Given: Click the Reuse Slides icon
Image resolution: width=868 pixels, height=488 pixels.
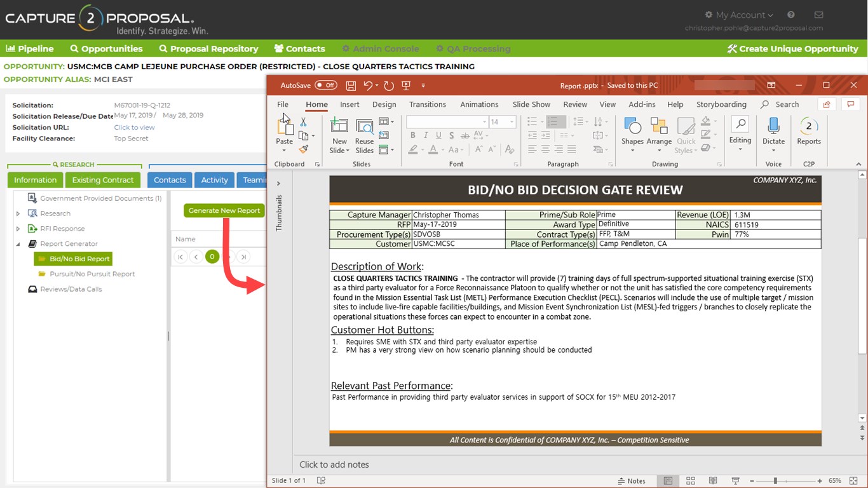Looking at the screenshot, I should point(365,126).
